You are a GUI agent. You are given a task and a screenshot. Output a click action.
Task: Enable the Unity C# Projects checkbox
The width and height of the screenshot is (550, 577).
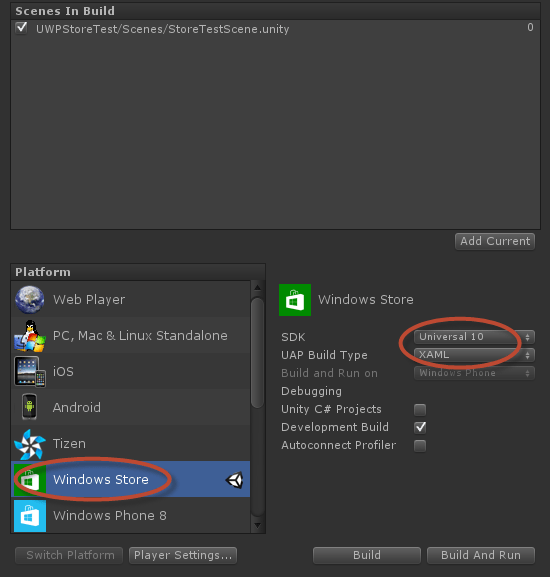click(420, 409)
